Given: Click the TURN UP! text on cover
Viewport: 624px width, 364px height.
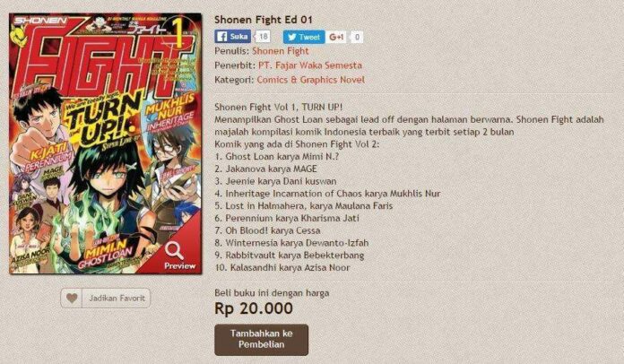Looking at the screenshot, I should click(106, 119).
